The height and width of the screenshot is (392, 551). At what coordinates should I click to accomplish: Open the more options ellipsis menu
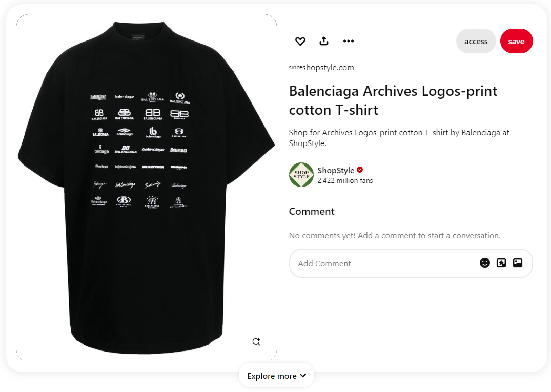[x=349, y=41]
